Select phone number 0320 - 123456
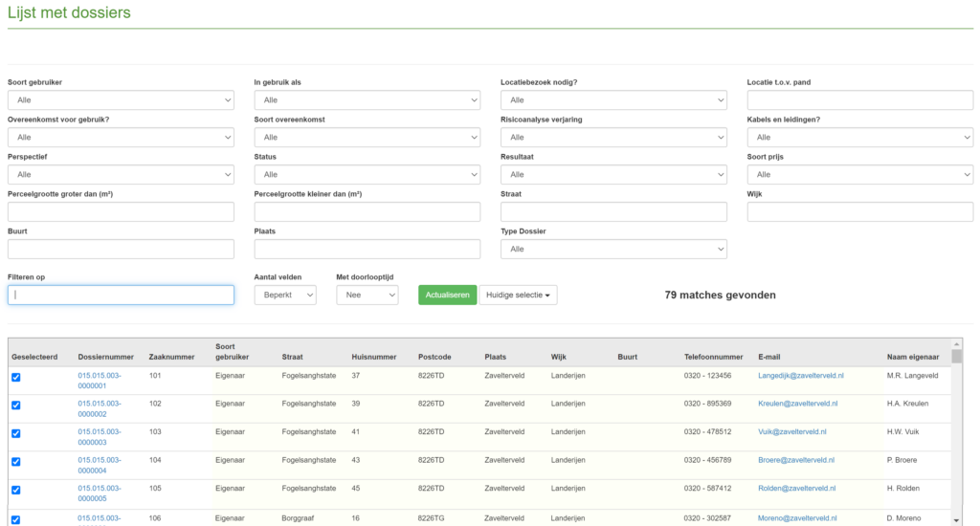 (x=707, y=376)
